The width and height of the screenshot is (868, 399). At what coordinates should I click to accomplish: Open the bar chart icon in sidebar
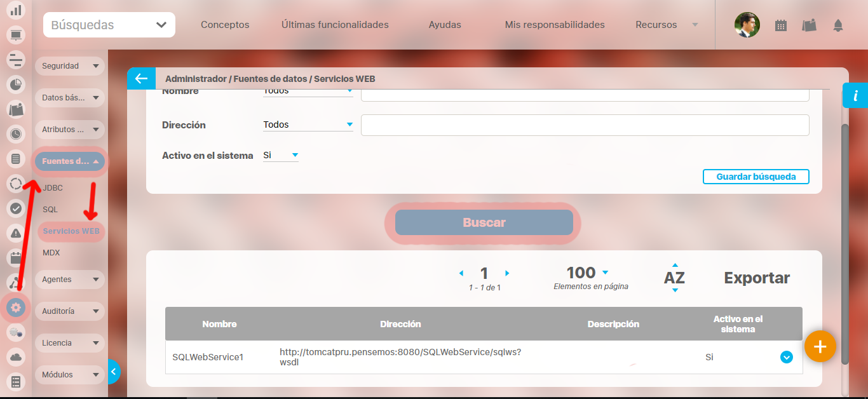tap(16, 10)
